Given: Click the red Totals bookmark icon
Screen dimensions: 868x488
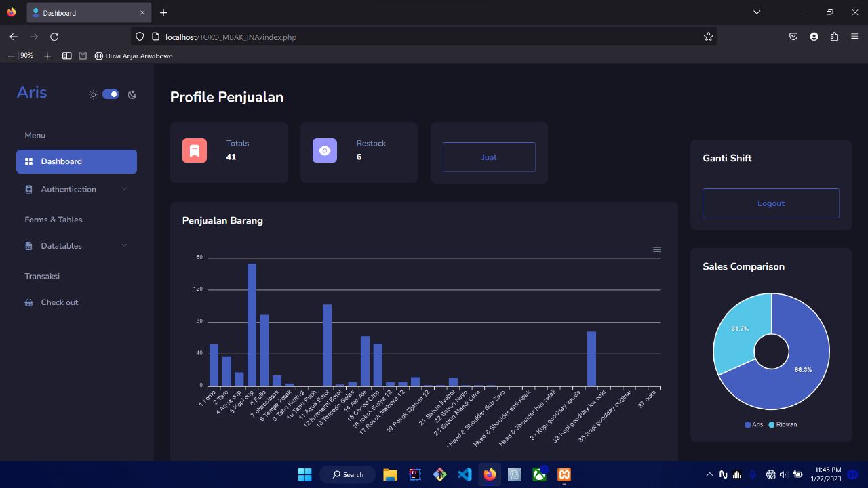Looking at the screenshot, I should (x=195, y=150).
